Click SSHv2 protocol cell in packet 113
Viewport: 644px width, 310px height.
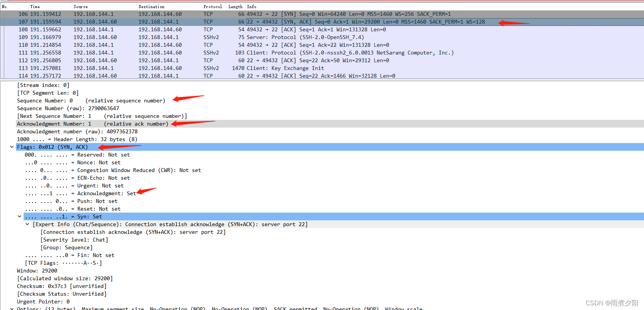pyautogui.click(x=211, y=68)
